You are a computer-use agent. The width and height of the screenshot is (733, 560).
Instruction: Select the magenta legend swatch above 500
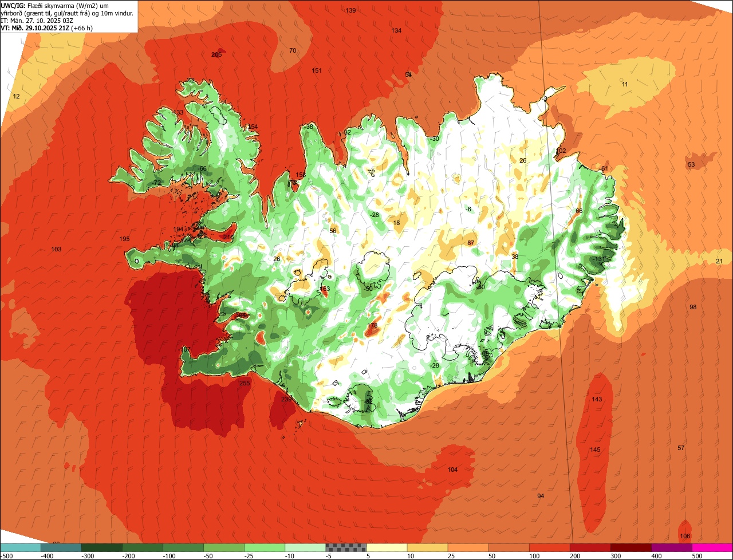coord(712,547)
